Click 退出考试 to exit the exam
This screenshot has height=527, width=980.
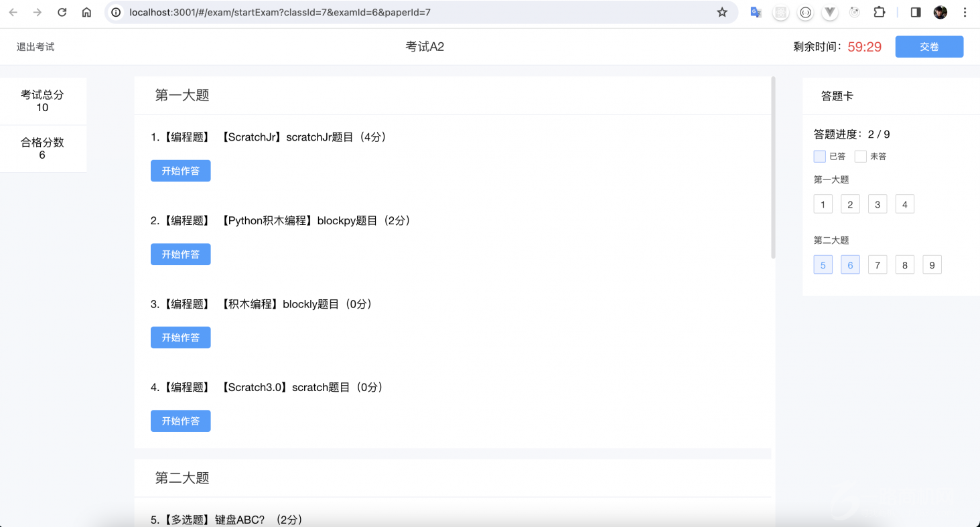pyautogui.click(x=36, y=47)
